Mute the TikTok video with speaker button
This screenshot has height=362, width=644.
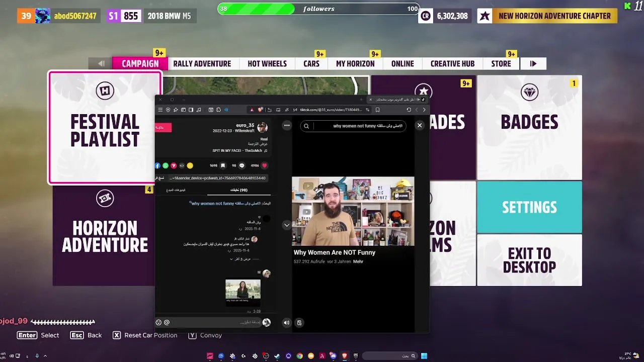click(287, 323)
